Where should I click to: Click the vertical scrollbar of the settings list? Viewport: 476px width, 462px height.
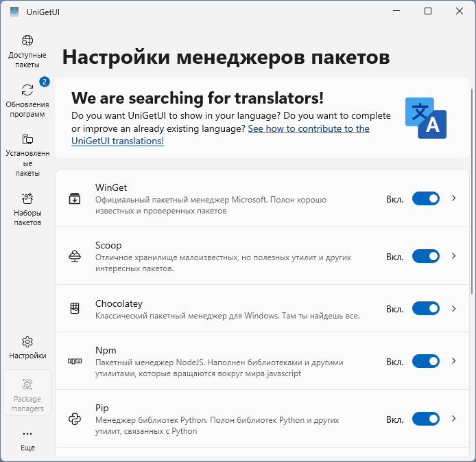click(472, 192)
